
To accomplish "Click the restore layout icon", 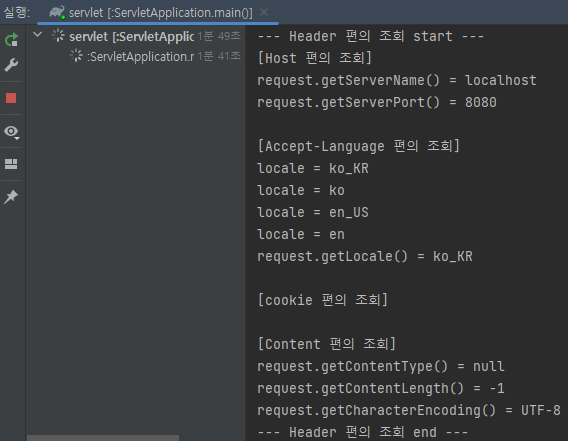I will coord(11,164).
